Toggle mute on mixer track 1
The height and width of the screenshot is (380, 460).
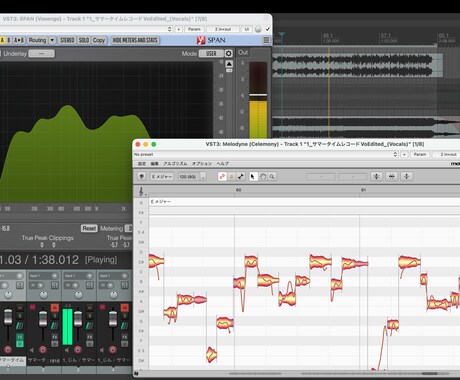pos(20,308)
